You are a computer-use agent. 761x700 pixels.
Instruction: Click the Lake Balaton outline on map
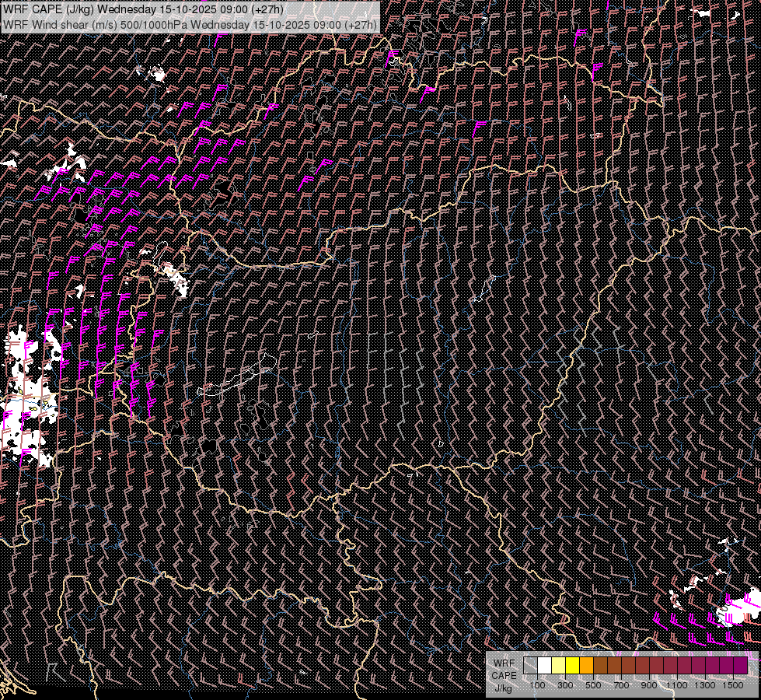pos(237,381)
